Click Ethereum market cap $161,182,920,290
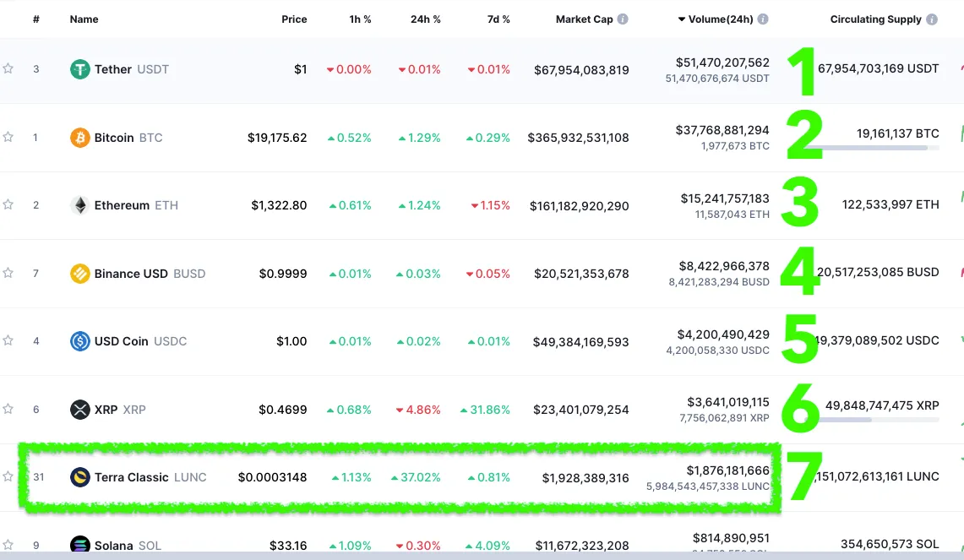Image resolution: width=964 pixels, height=560 pixels. click(579, 206)
